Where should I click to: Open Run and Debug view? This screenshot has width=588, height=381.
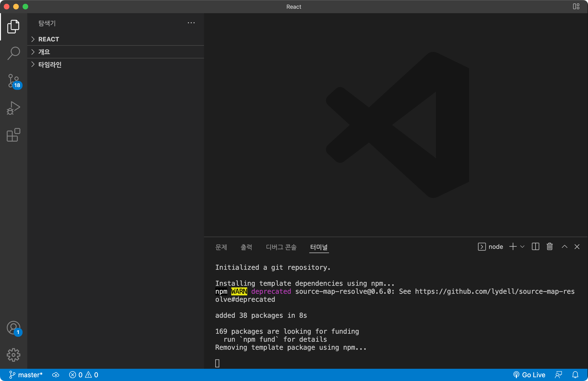click(13, 108)
